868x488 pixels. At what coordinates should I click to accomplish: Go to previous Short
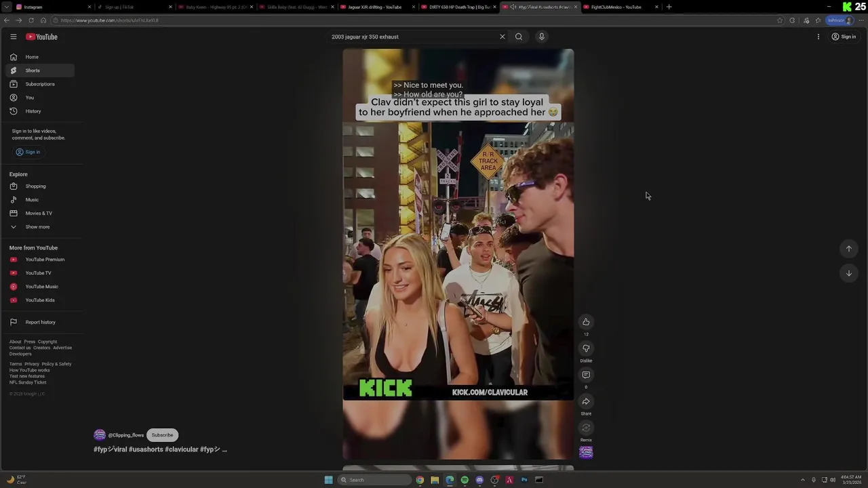point(848,249)
